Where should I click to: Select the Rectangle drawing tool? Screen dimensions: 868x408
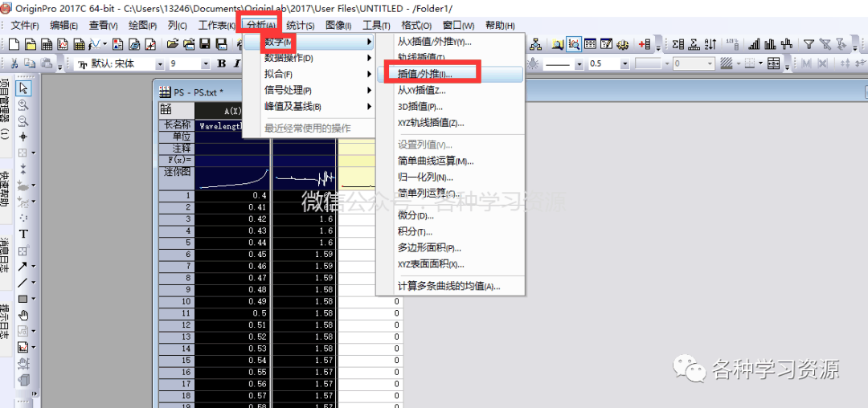23,299
